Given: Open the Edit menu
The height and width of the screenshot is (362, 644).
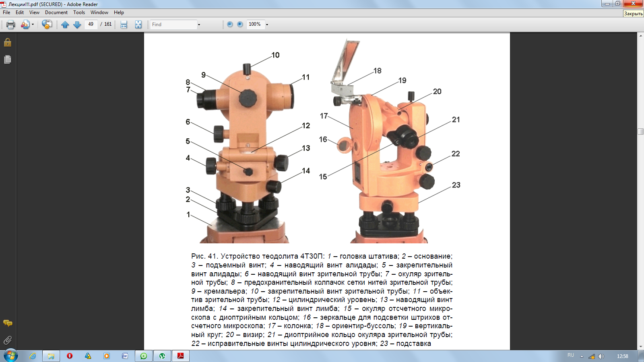Looking at the screenshot, I should tap(20, 12).
